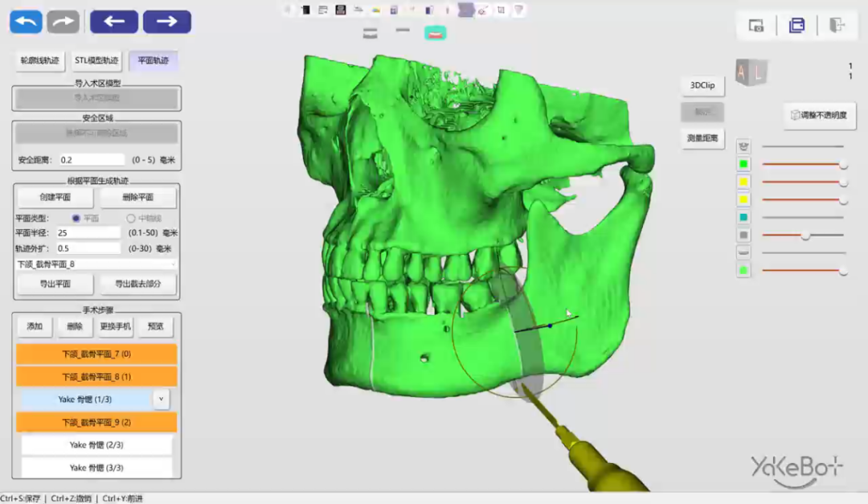Screen dimensions: 868x504
Task: Click the 3DClip button
Action: coord(702,85)
